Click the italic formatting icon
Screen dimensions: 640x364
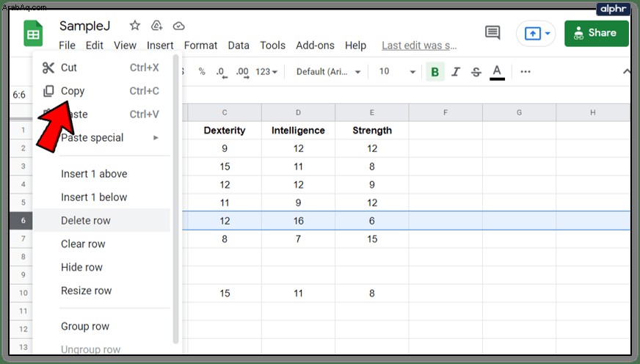(x=456, y=72)
